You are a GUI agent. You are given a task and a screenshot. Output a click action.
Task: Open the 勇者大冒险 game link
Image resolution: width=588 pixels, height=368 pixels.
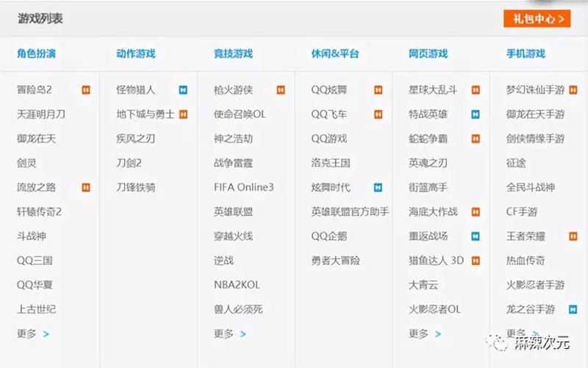[336, 261]
